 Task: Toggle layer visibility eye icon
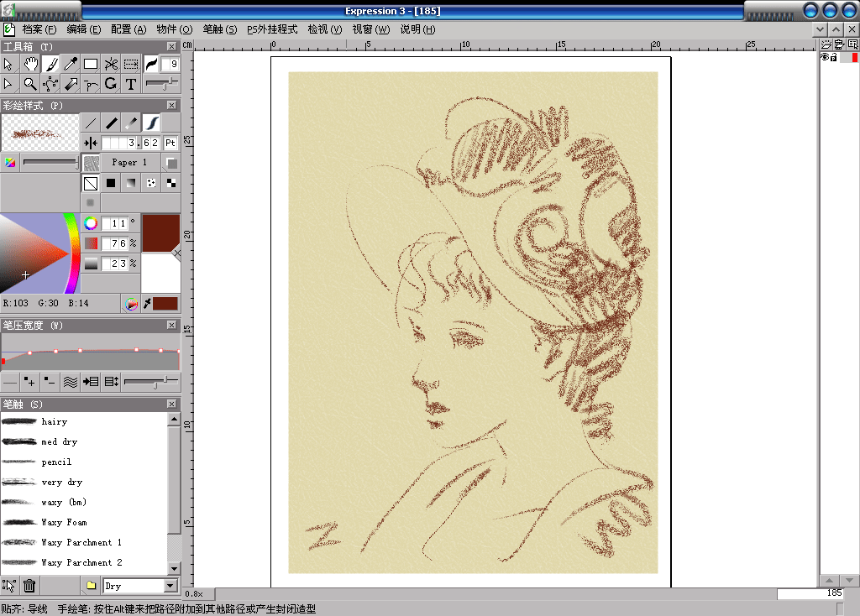(825, 57)
